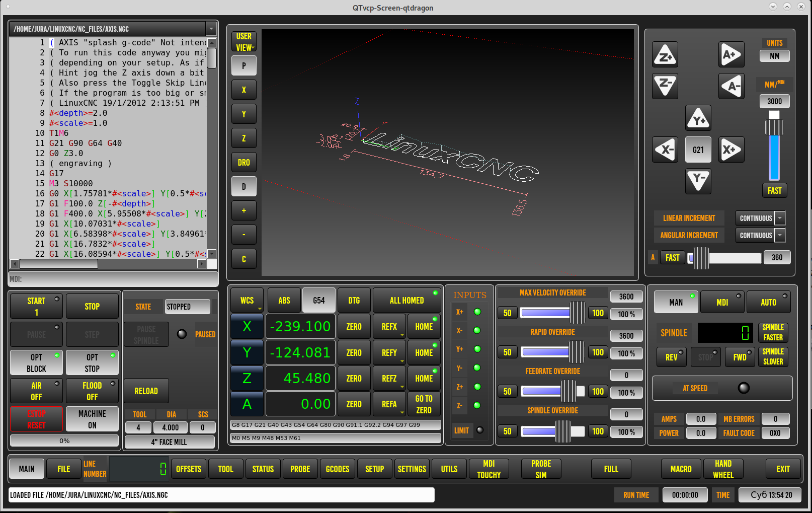Toggle OPT BLOCK option

[x=36, y=362]
